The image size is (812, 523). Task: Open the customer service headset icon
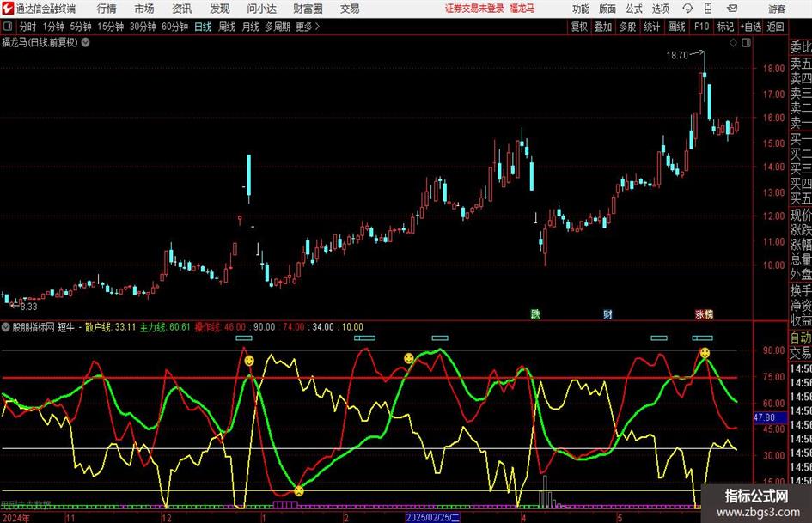(687, 9)
